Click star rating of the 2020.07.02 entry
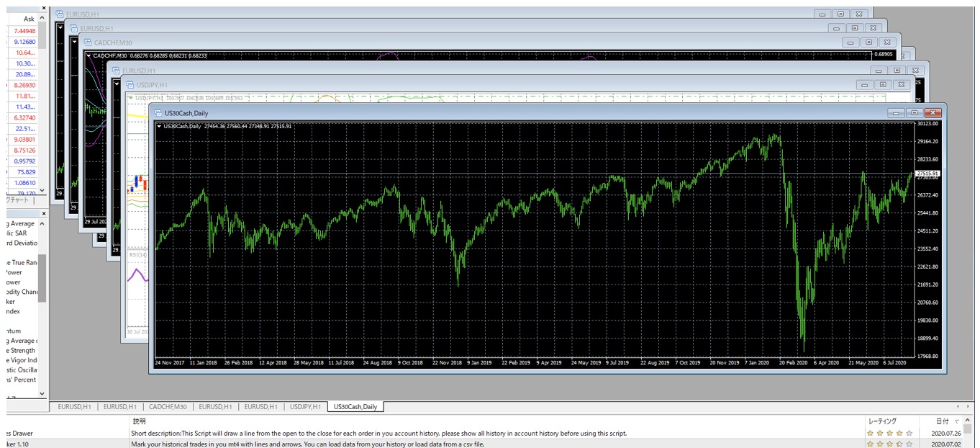This screenshot has width=980, height=448. [889, 444]
